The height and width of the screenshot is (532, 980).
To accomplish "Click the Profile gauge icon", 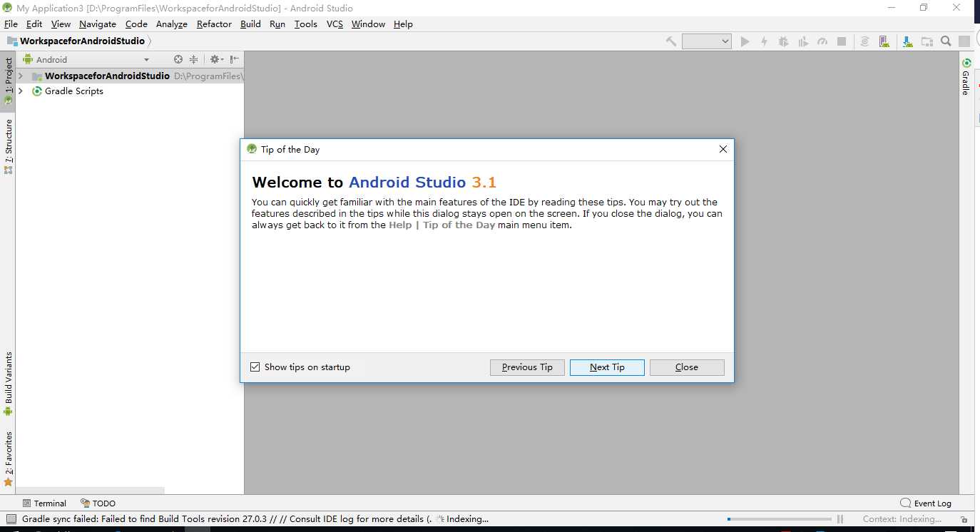I will (822, 41).
